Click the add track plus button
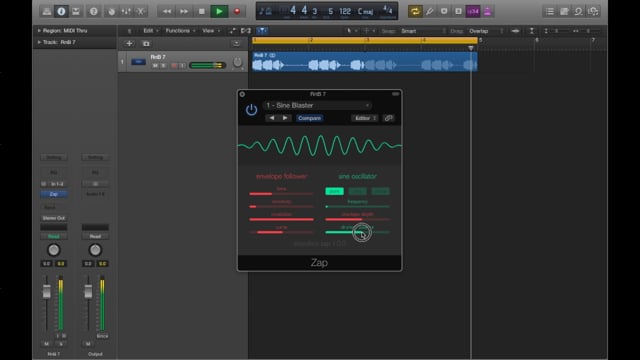Screen dimensions: 640x360 pyautogui.click(x=129, y=44)
